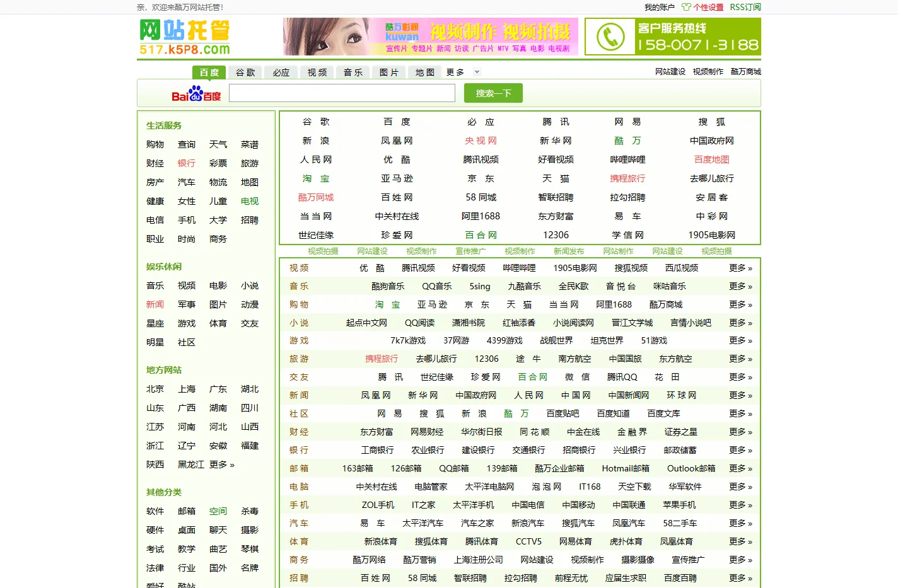Open 天气 under 生活服务
This screenshot has height=588, width=898.
218,144
